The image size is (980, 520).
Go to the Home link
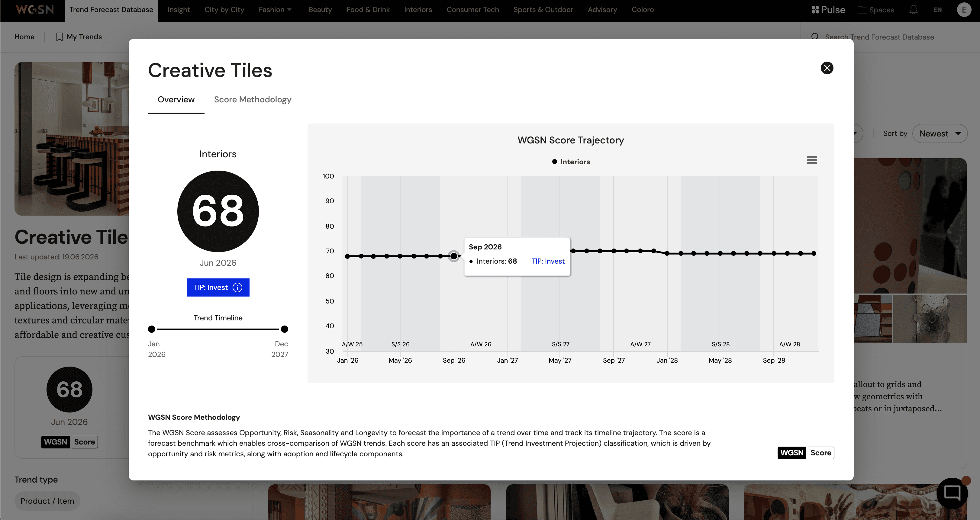[24, 37]
